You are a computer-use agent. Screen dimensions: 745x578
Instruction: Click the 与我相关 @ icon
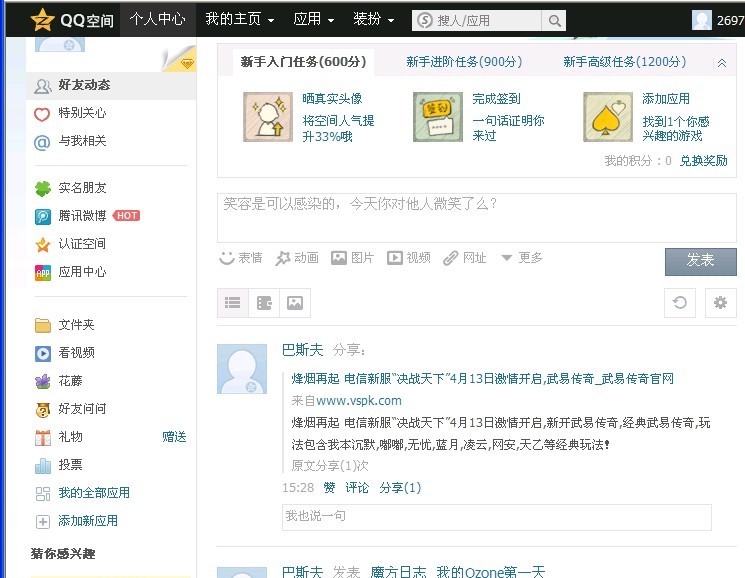tap(42, 142)
